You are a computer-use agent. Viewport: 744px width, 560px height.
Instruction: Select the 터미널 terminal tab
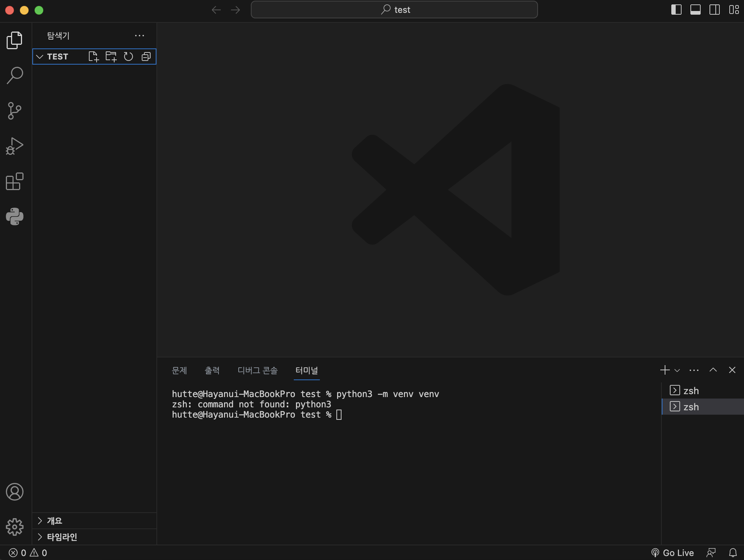[307, 370]
